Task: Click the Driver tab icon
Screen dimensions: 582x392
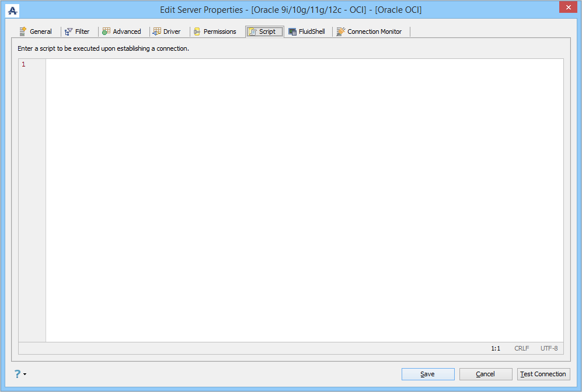Action: (x=157, y=32)
